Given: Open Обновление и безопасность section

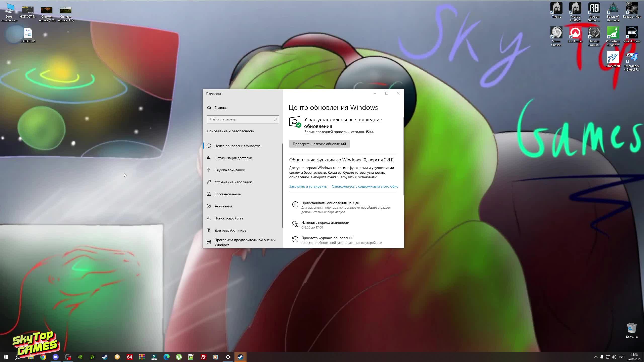Looking at the screenshot, I should click(x=230, y=131).
